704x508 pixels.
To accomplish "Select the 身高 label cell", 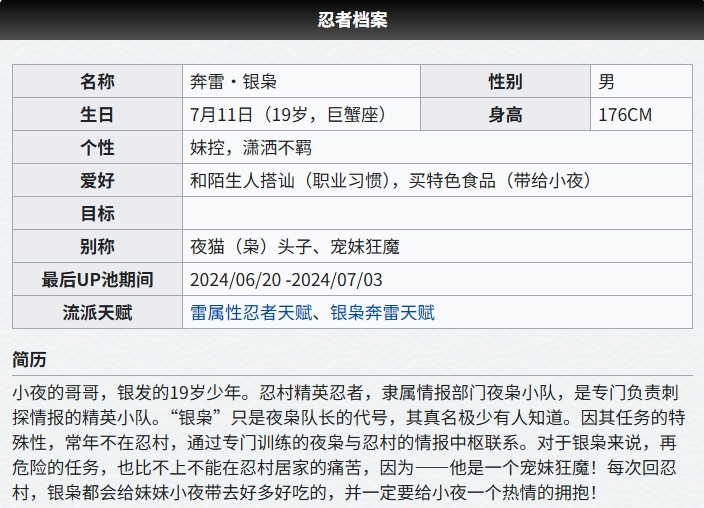I will pyautogui.click(x=505, y=115).
